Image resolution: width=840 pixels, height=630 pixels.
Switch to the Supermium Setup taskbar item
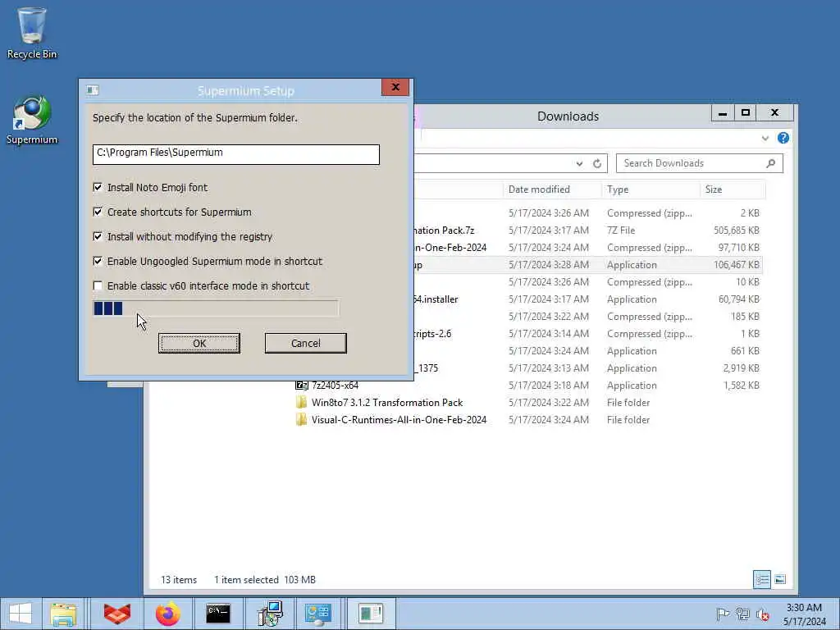pyautogui.click(x=371, y=614)
